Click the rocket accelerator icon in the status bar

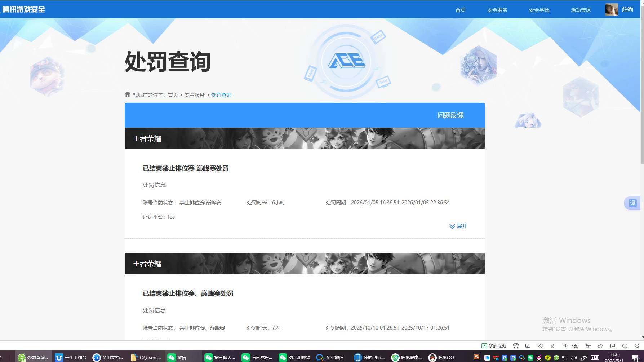point(553,346)
